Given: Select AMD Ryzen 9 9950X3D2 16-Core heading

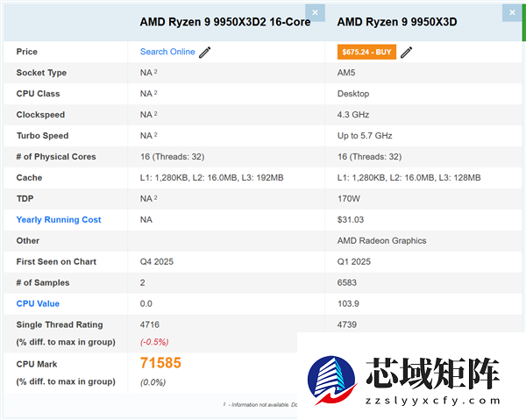Looking at the screenshot, I should click(225, 22).
